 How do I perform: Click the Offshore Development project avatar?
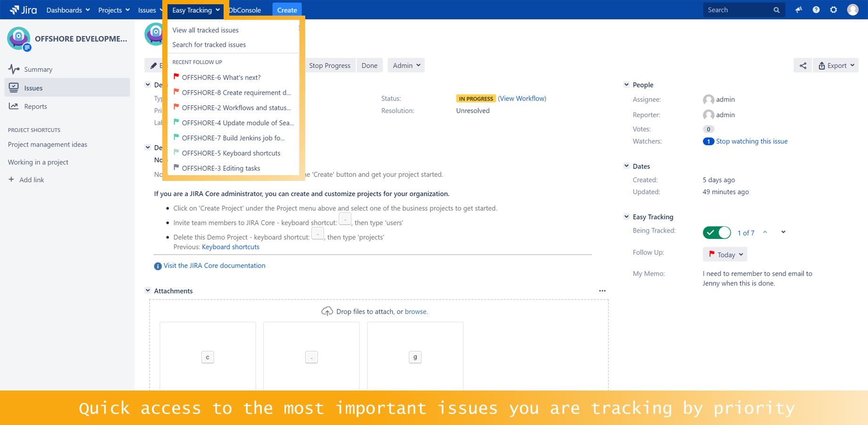pyautogui.click(x=19, y=39)
